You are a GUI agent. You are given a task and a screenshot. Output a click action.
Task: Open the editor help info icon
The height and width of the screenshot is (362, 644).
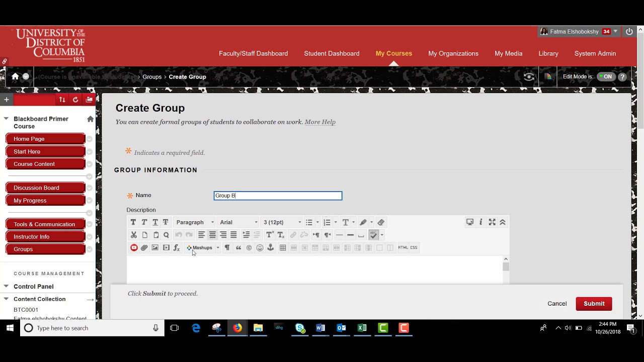coord(481,222)
